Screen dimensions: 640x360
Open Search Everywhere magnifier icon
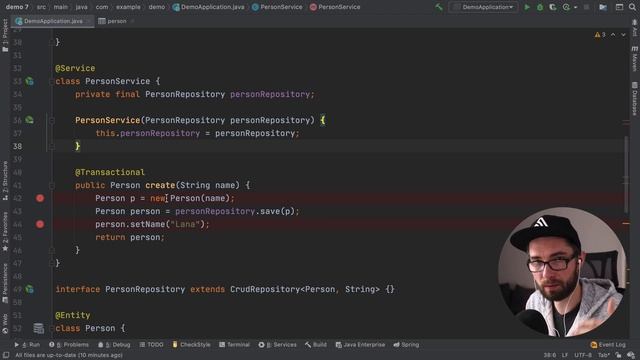click(x=632, y=7)
